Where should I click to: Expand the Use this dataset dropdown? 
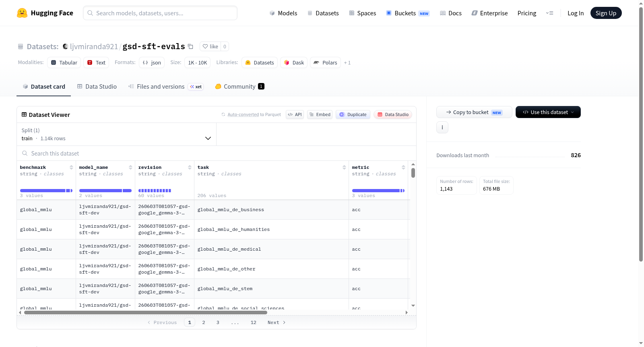[548, 112]
